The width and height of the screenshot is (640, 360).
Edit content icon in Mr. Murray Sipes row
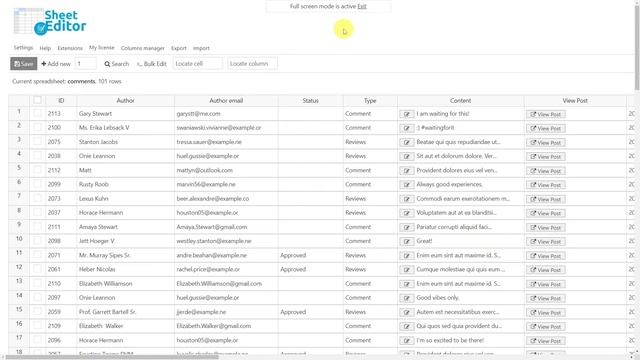[x=407, y=256]
